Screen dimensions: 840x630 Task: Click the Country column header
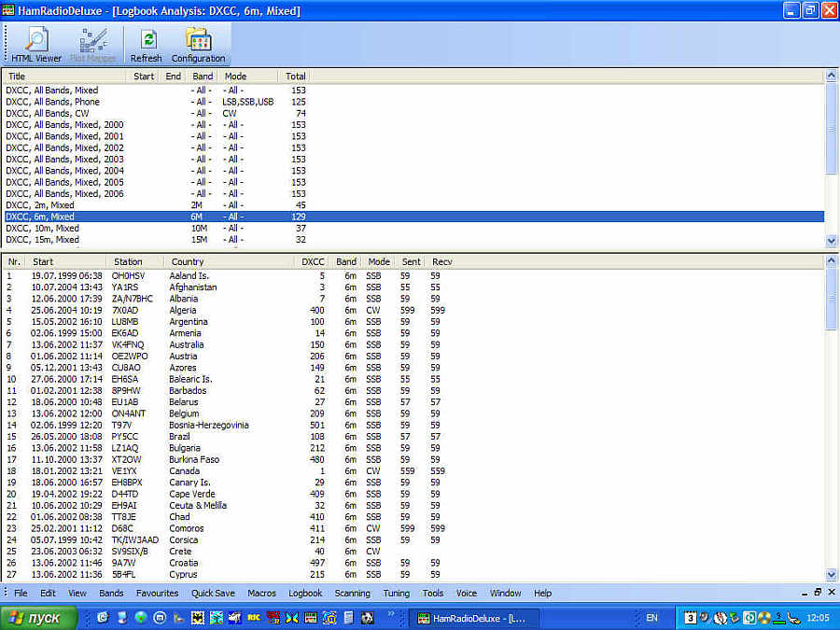230,261
